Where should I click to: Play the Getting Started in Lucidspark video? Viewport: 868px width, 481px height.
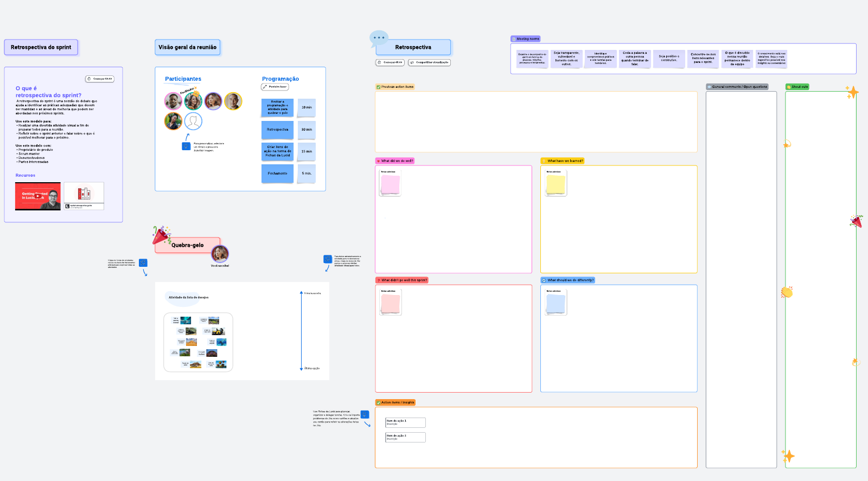coord(38,196)
